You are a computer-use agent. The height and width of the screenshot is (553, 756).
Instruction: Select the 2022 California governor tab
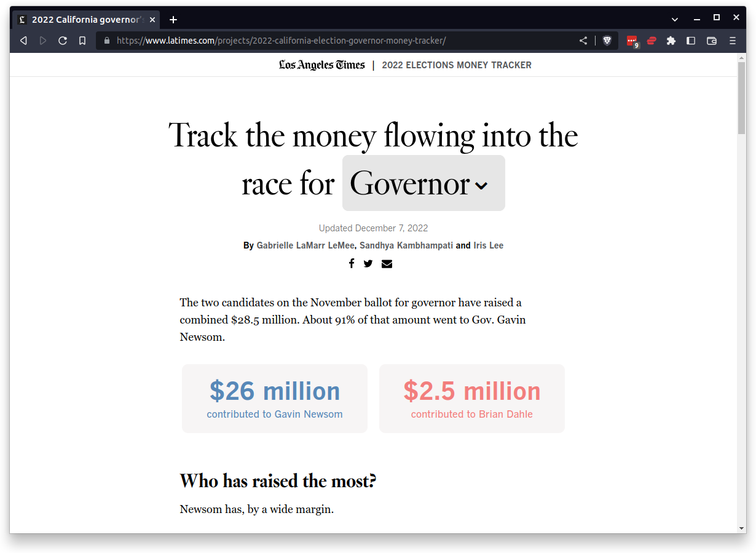(x=87, y=20)
